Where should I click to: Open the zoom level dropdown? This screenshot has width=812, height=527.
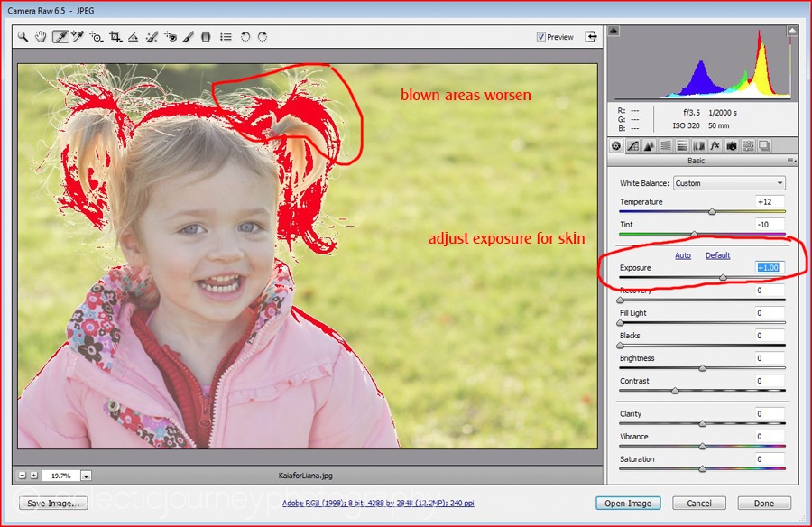86,476
